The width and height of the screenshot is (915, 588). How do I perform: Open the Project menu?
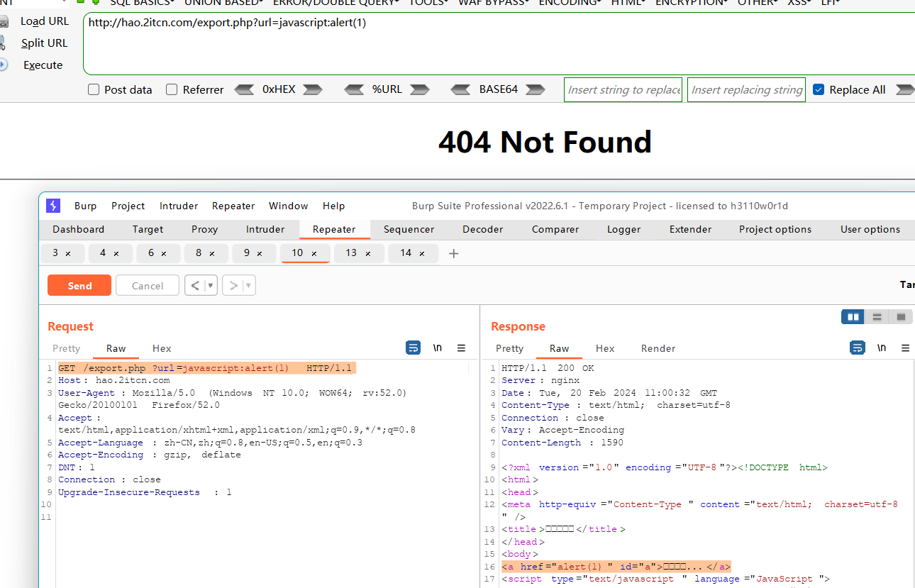(x=128, y=206)
